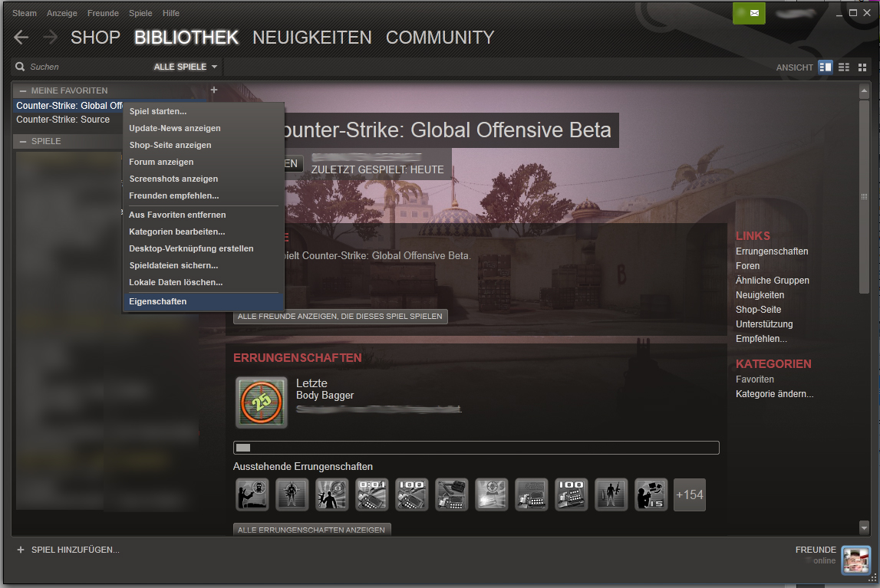Choose Kategorien bearbeiten in context menu

point(203,232)
